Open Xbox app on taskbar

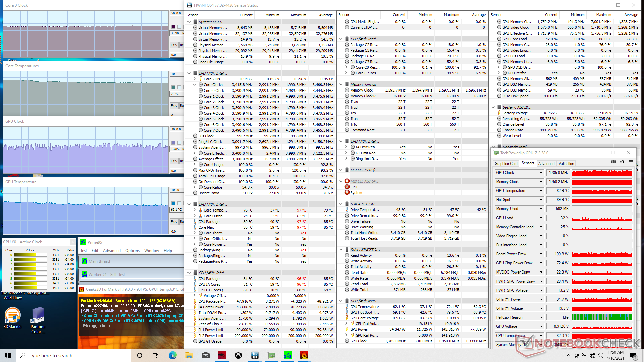(x=238, y=355)
